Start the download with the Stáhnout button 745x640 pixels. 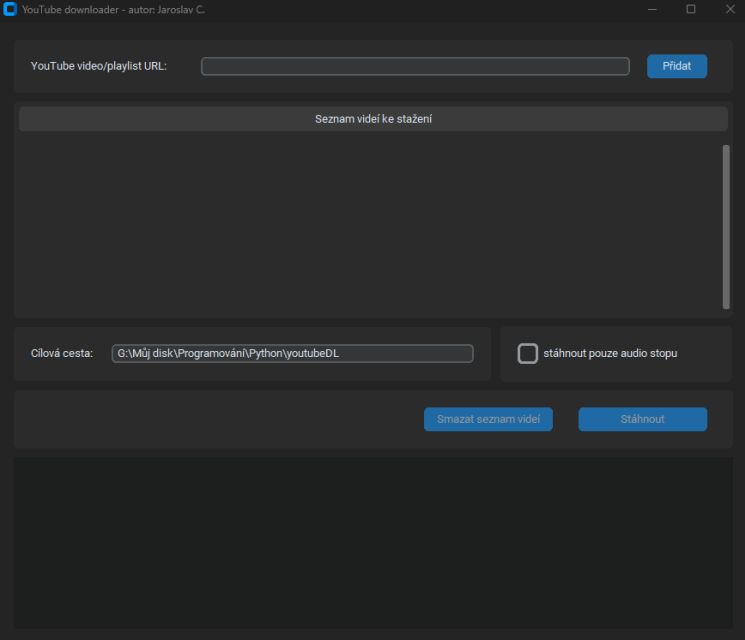(x=642, y=419)
